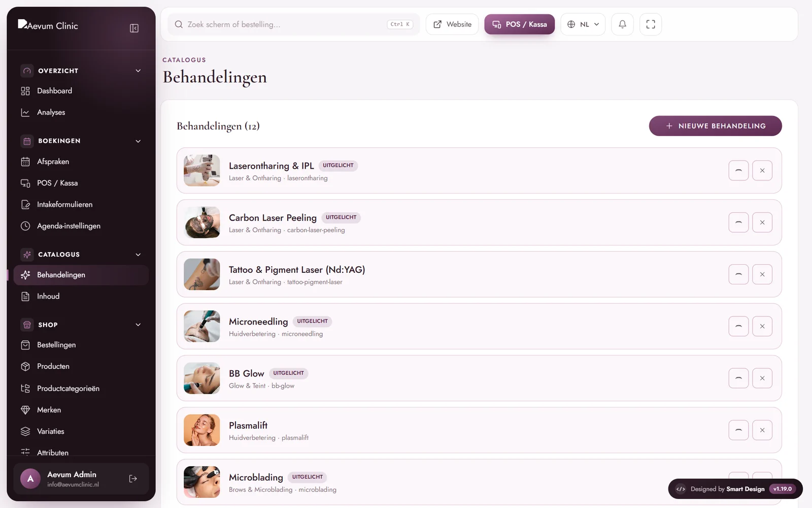Open Afspraken in the sidebar
The width and height of the screenshot is (812, 508).
(x=81, y=162)
